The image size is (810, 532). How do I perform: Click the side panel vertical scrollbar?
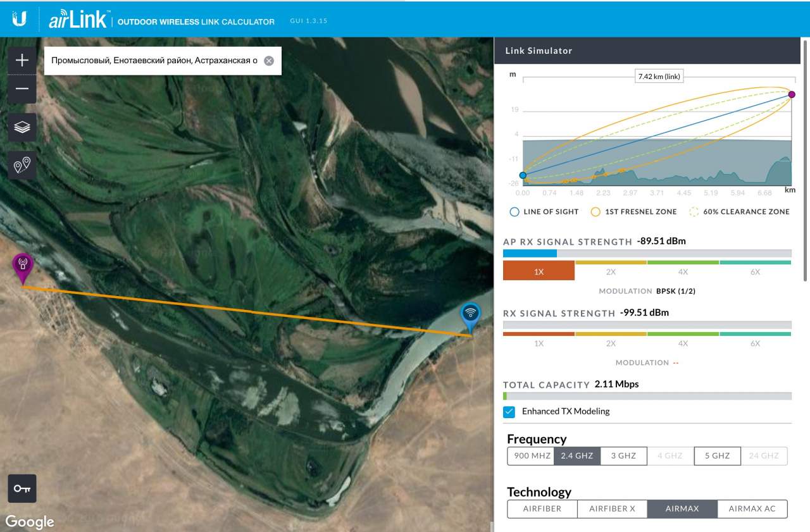(806, 161)
